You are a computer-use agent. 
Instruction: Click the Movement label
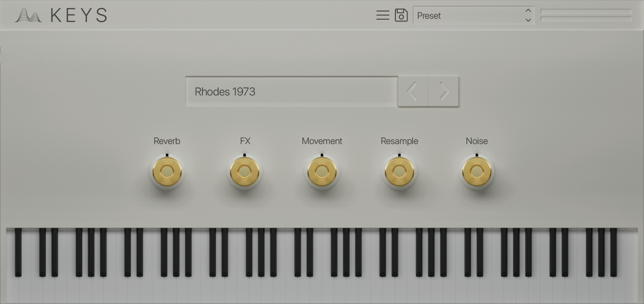tap(322, 141)
